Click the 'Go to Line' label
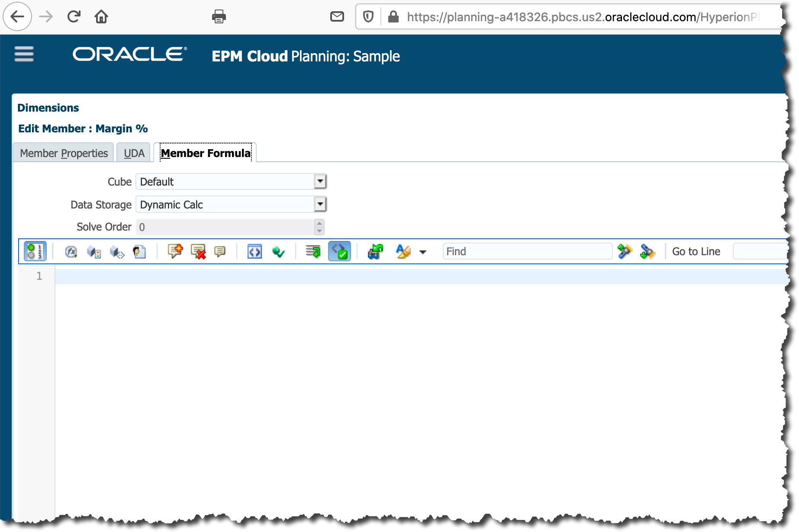Screen dimensions: 799x532 tap(696, 251)
